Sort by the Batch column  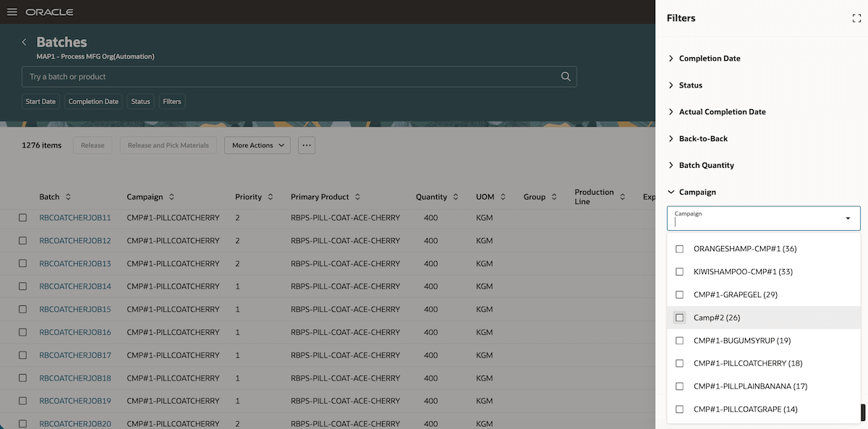pos(68,197)
